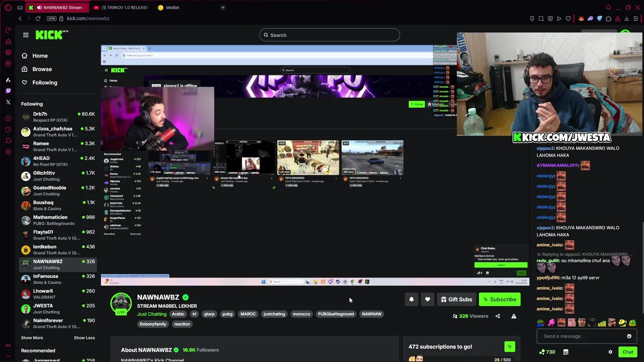
Task: Open Ramee channel in sidebar
Action: pyautogui.click(x=58, y=146)
